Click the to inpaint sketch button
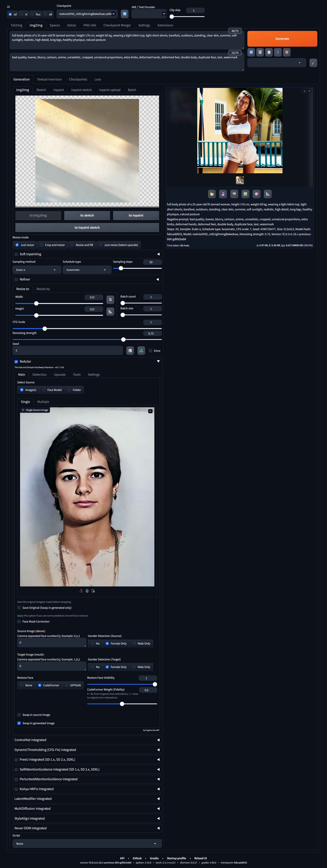This screenshot has height=868, width=327. click(x=87, y=228)
